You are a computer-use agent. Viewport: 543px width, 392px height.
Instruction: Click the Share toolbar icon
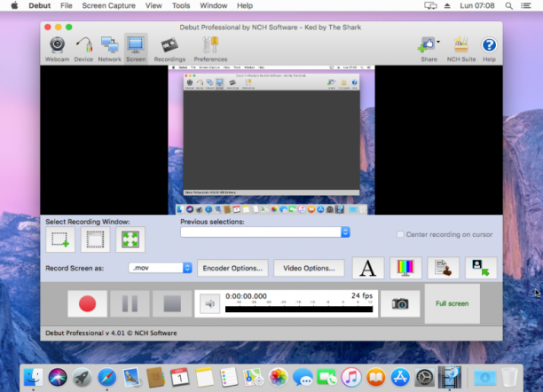click(x=429, y=49)
